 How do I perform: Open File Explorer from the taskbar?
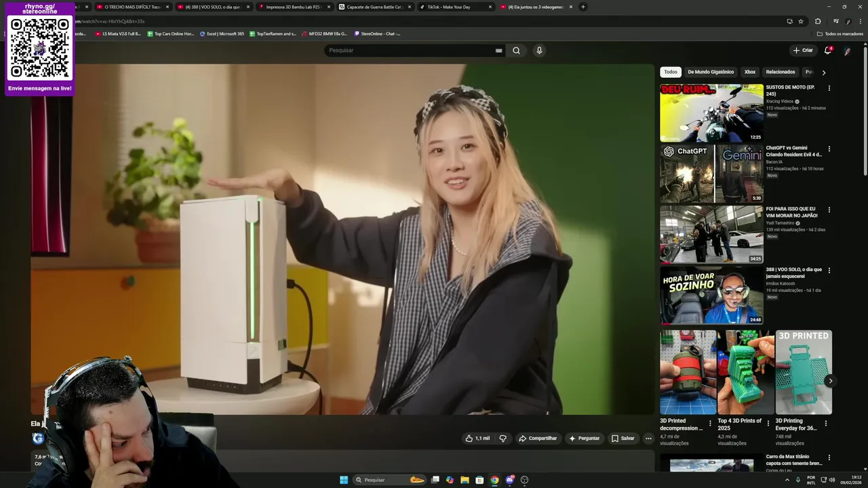[465, 480]
